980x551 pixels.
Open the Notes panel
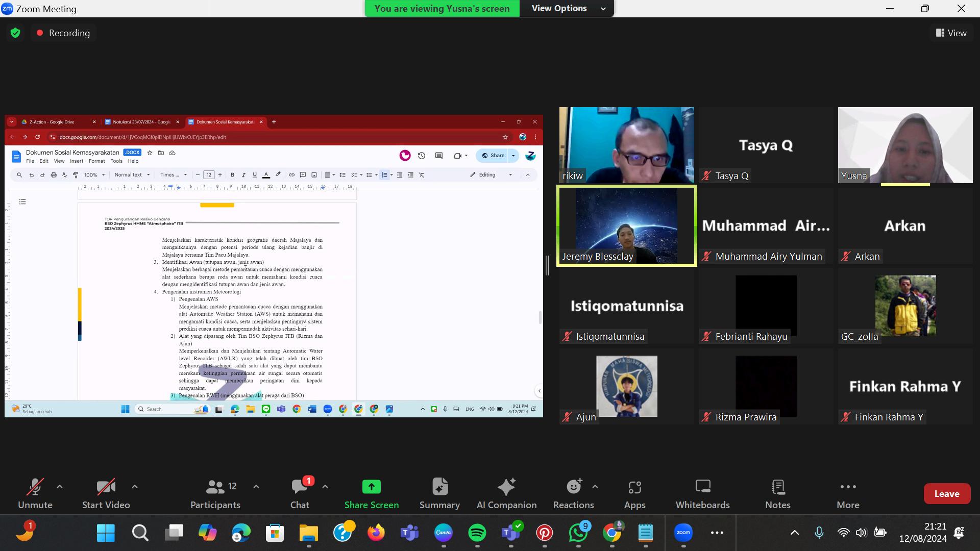(x=777, y=493)
